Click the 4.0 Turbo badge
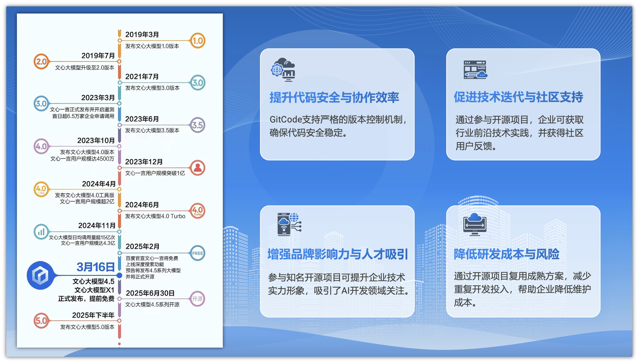Image resolution: width=638 pixels, height=364 pixels. (197, 211)
